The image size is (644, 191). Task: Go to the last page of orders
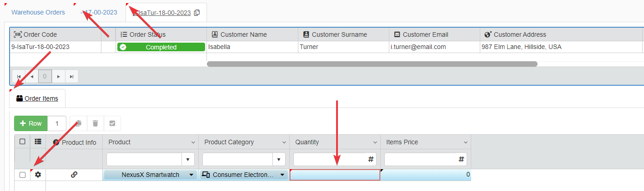(x=71, y=77)
